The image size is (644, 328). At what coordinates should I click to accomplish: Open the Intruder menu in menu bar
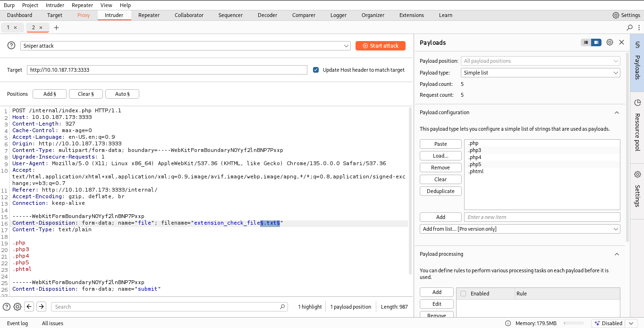point(55,5)
